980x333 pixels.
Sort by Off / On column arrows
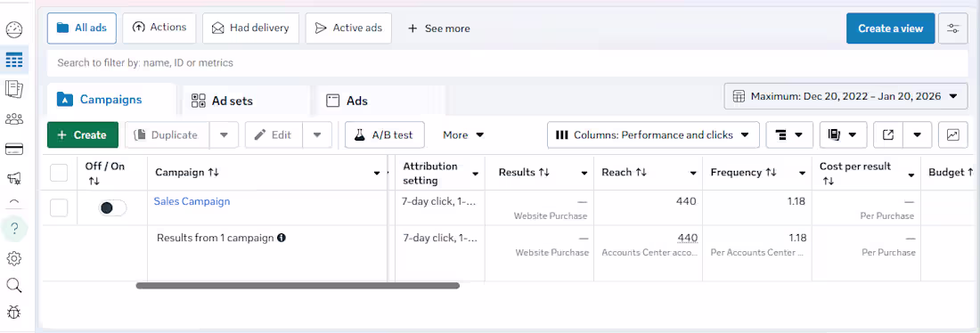94,181
